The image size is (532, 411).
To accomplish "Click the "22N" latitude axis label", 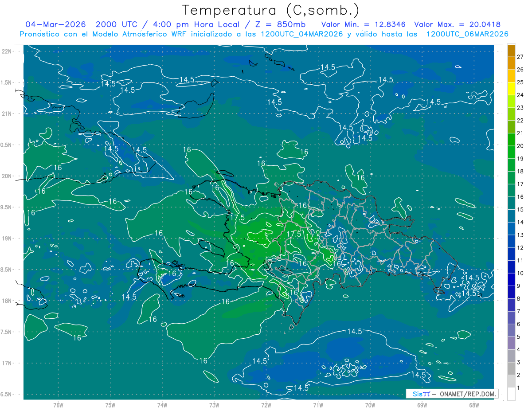I will (x=8, y=51).
